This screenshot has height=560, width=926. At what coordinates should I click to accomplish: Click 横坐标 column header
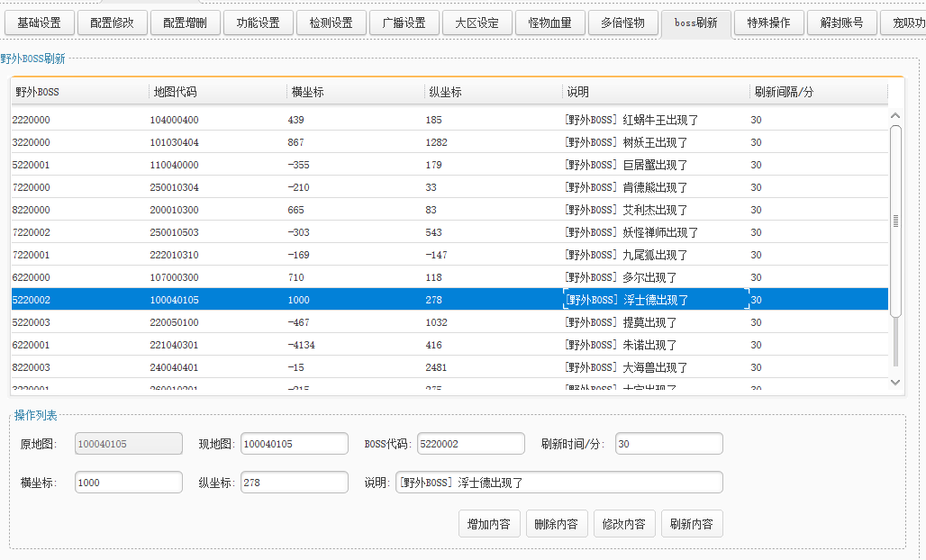(x=356, y=92)
